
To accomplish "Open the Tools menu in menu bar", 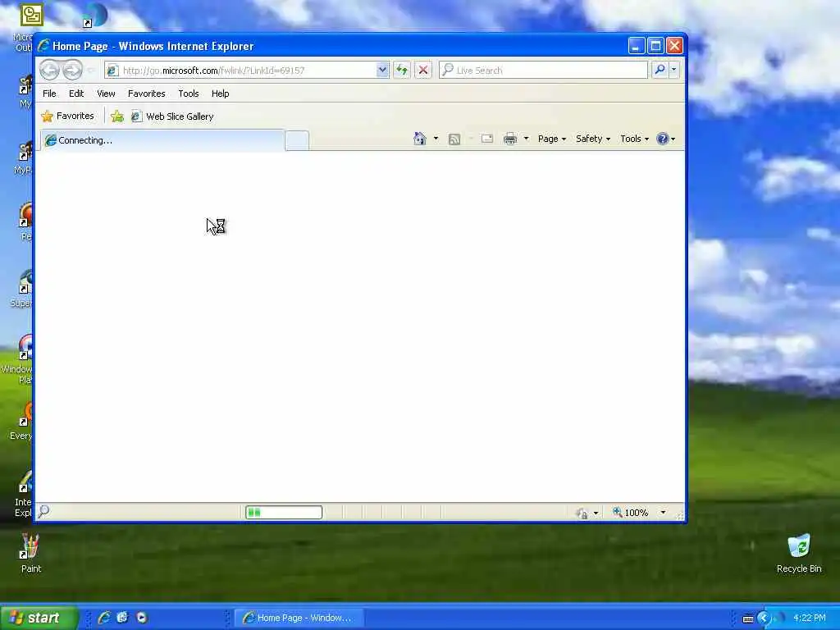I will (x=189, y=94).
